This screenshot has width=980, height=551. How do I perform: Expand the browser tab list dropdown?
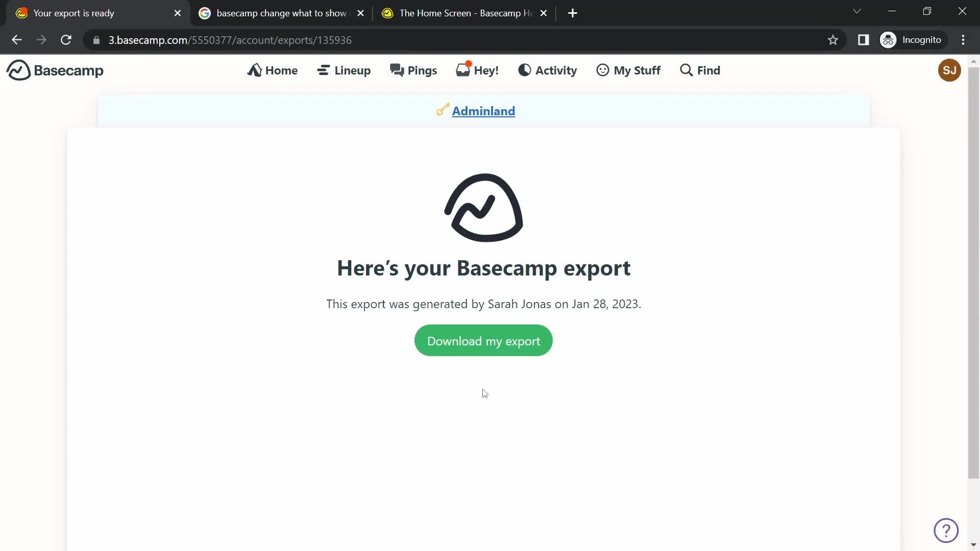[x=857, y=12]
